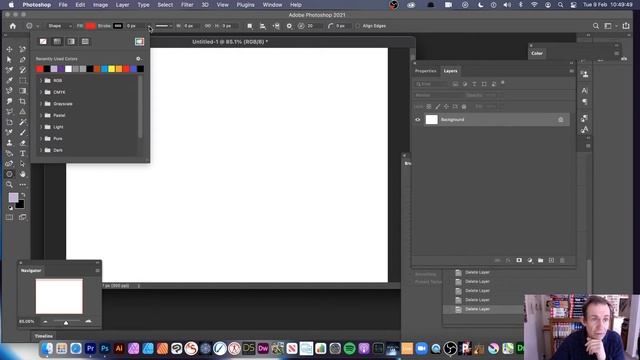This screenshot has width=640, height=360.
Task: Click Create new group folder icon
Action: tap(540, 260)
